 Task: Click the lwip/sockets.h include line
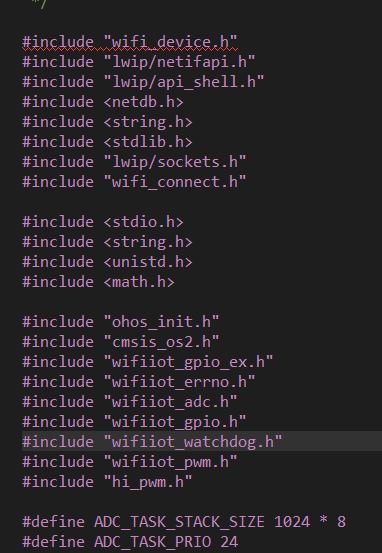pos(134,162)
